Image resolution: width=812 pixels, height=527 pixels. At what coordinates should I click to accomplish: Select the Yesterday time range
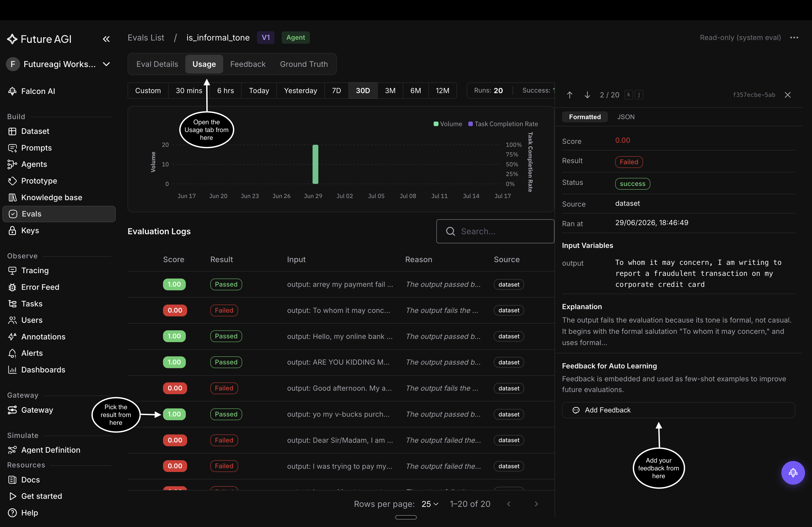pyautogui.click(x=300, y=91)
